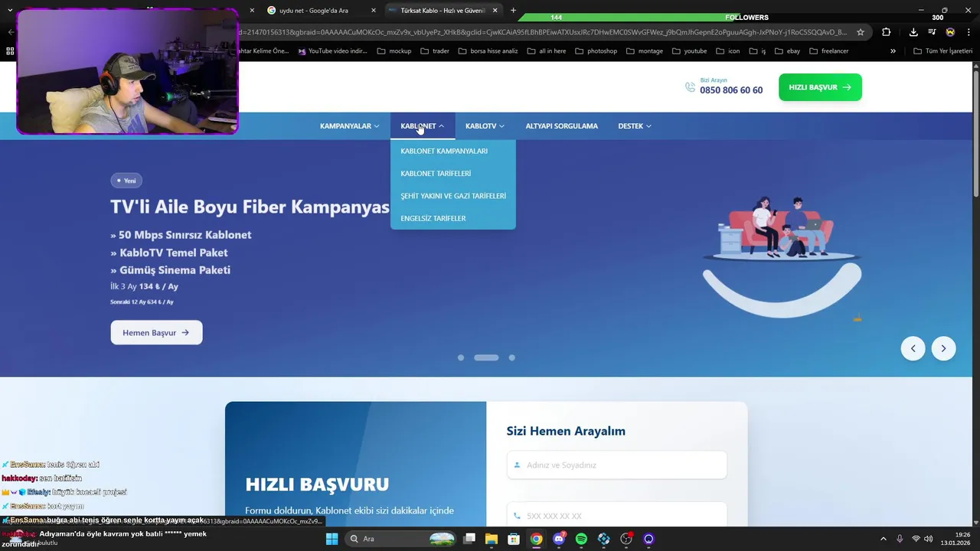Click the phone icon beside Bizi Arayın
Screen dimensions: 980x551
(x=690, y=87)
